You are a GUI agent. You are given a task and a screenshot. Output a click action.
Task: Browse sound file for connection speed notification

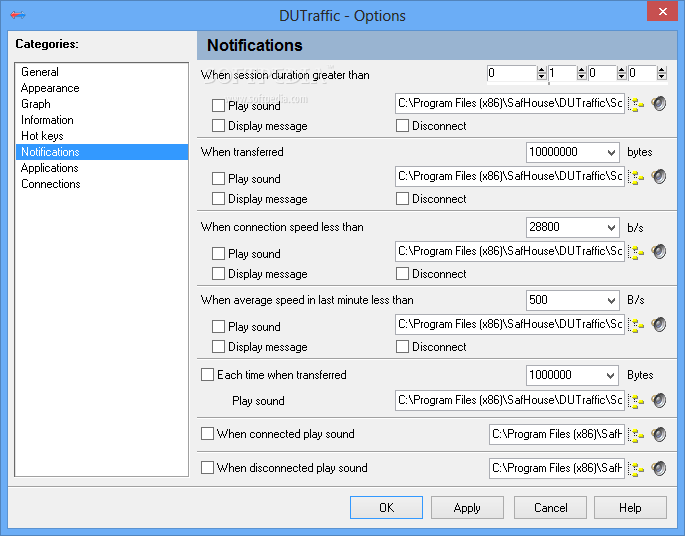(x=636, y=252)
